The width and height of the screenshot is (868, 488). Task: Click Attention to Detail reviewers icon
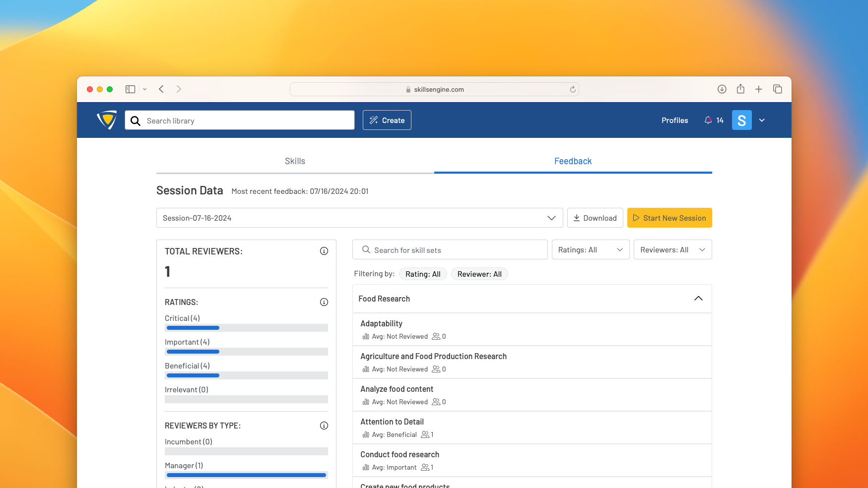pyautogui.click(x=425, y=434)
